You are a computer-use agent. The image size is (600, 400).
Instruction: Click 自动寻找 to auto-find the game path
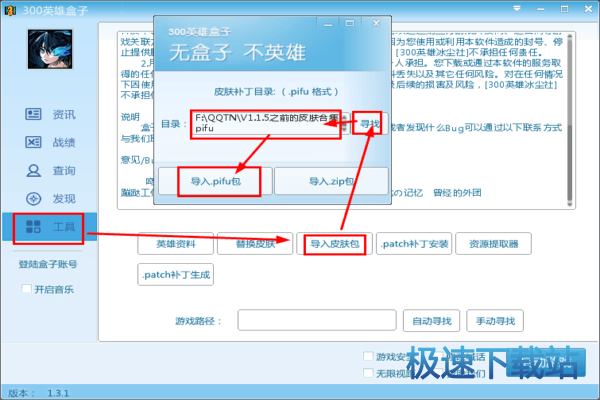(432, 320)
